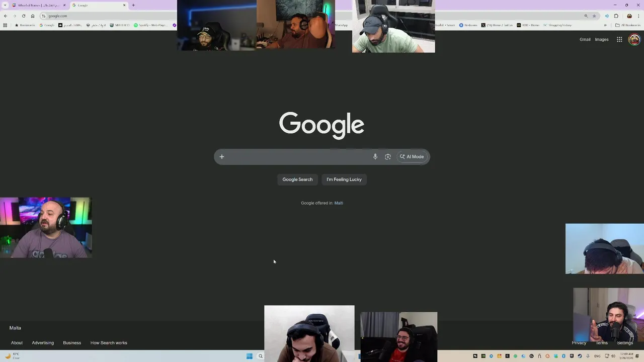
Task: Open AI Mode in the search box
Action: pos(412,156)
